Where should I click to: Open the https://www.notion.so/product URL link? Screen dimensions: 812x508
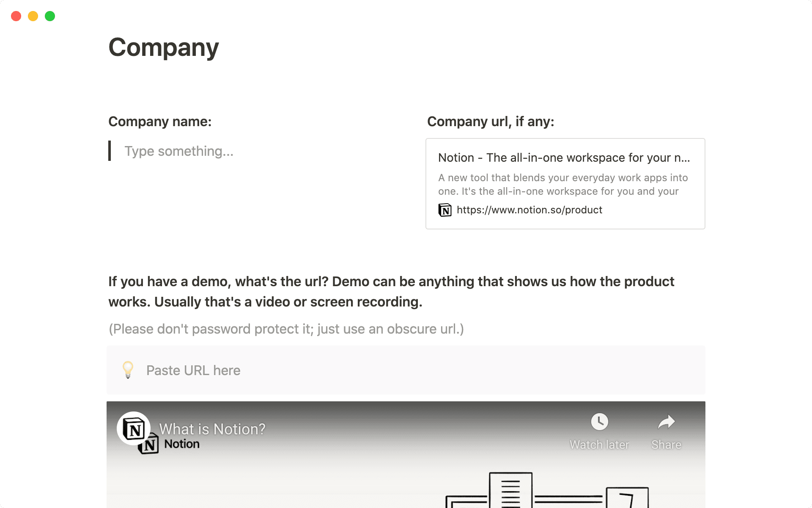click(529, 210)
